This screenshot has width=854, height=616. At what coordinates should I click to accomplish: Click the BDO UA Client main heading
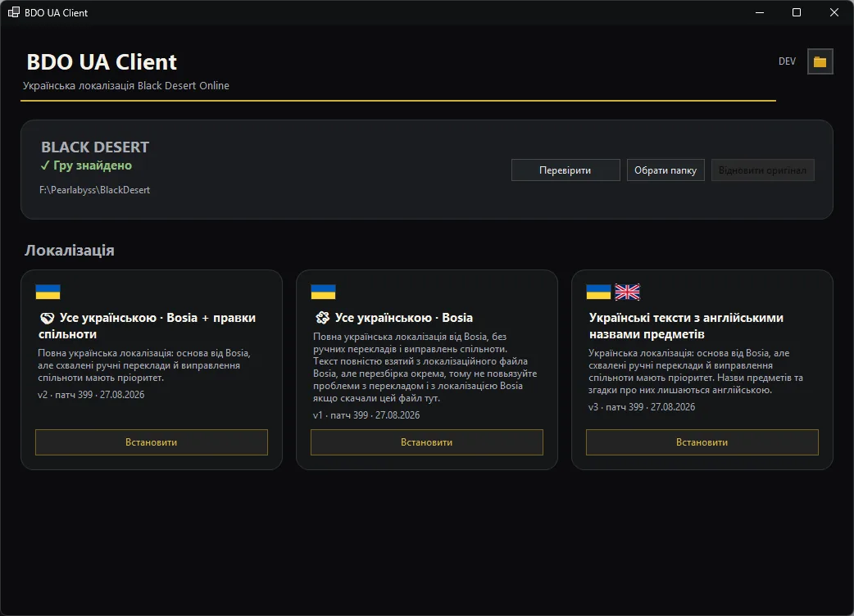(x=102, y=62)
